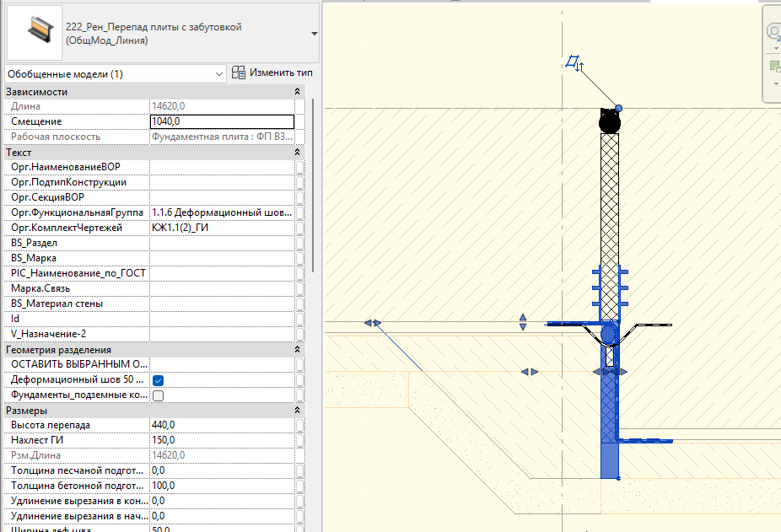Click the leftmost horizontal shape handle arrows
The height and width of the screenshot is (532, 781).
[372, 323]
